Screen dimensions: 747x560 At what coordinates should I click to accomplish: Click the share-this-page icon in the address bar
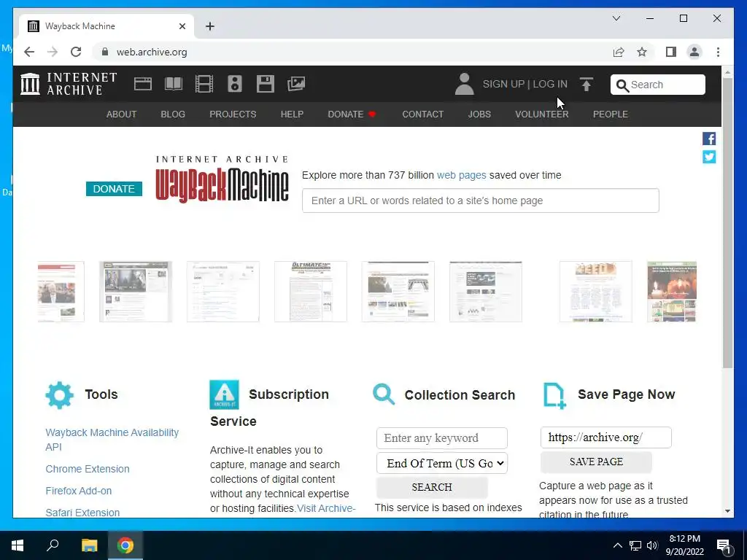tap(619, 52)
